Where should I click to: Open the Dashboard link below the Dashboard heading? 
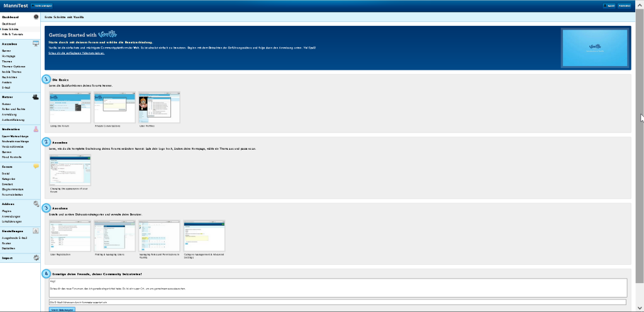click(x=9, y=25)
